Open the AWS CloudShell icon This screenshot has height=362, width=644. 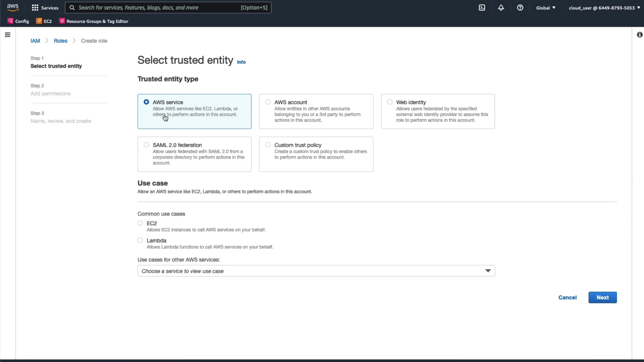[482, 8]
